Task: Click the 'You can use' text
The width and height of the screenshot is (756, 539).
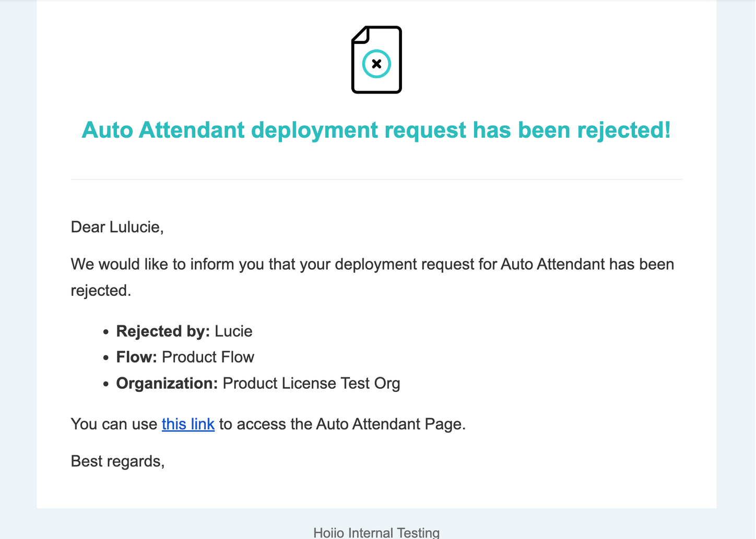Action: click(114, 424)
